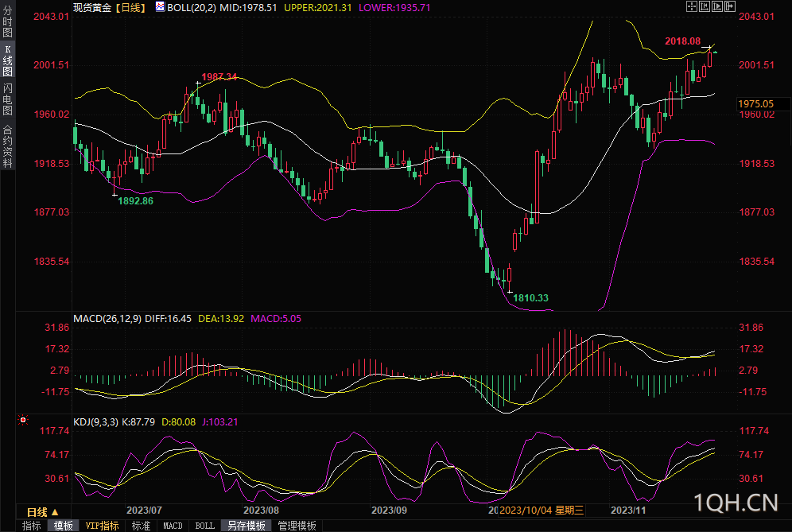Click the red gear icon beside KDJ
Viewport: 792px width, 532px height.
pos(23,419)
